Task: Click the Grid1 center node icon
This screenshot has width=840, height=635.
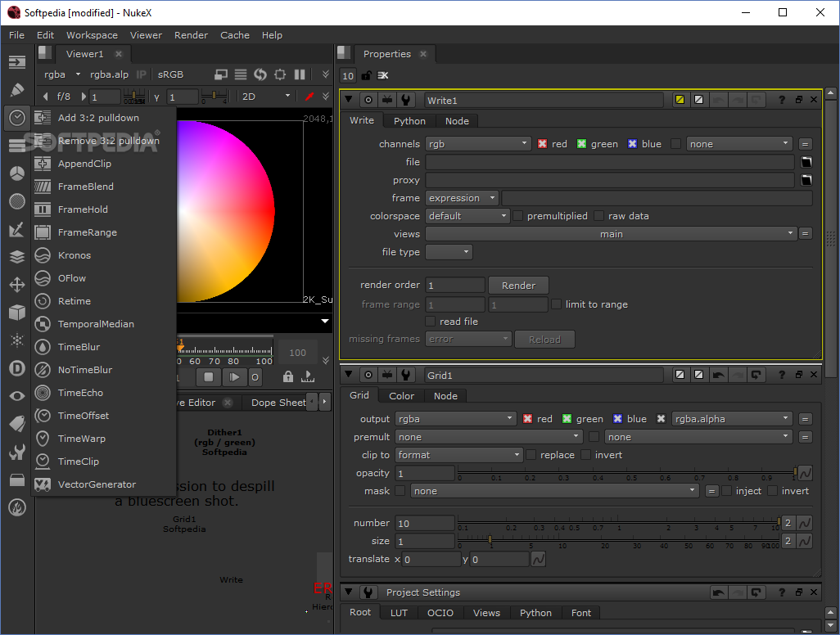Action: pos(368,376)
